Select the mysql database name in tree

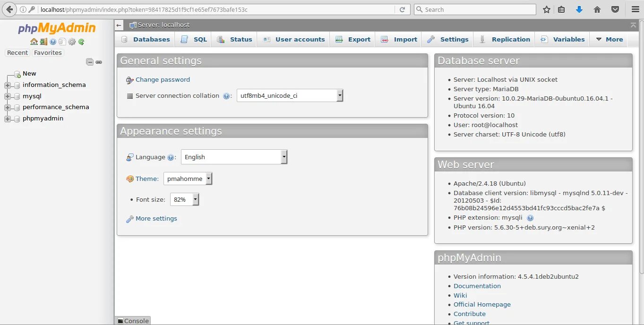coord(32,96)
